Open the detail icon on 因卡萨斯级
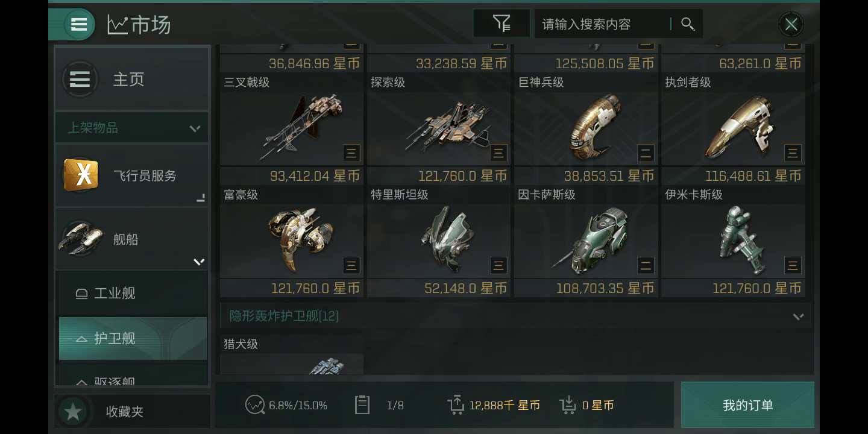868x434 pixels. pos(646,265)
